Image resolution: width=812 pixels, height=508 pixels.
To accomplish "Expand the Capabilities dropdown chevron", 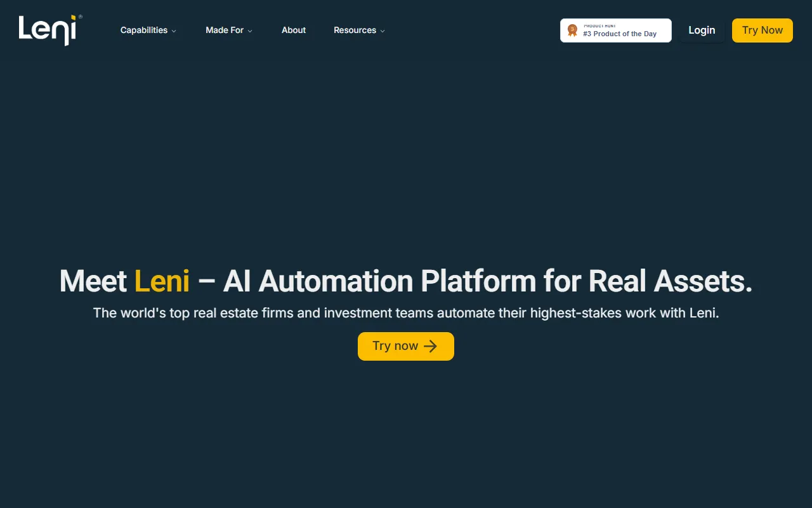I will click(174, 31).
